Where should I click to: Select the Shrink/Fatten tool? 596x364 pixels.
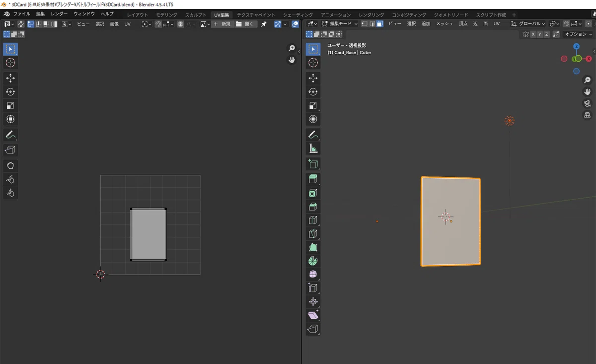coord(313,301)
